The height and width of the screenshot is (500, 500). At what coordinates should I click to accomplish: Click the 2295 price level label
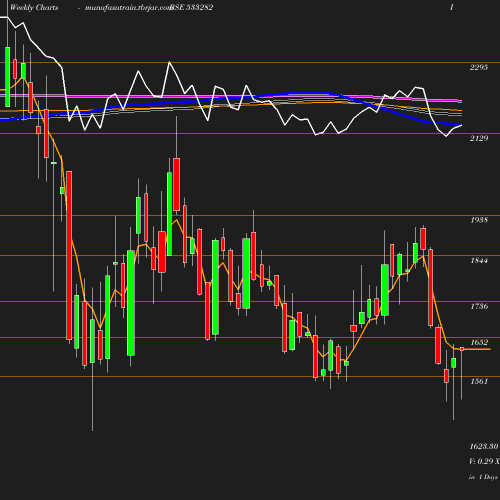[x=479, y=67]
